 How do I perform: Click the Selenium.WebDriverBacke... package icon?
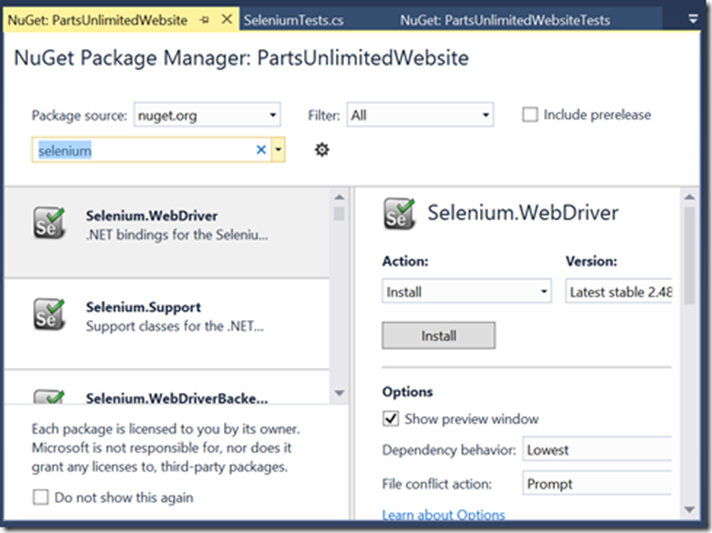49,396
